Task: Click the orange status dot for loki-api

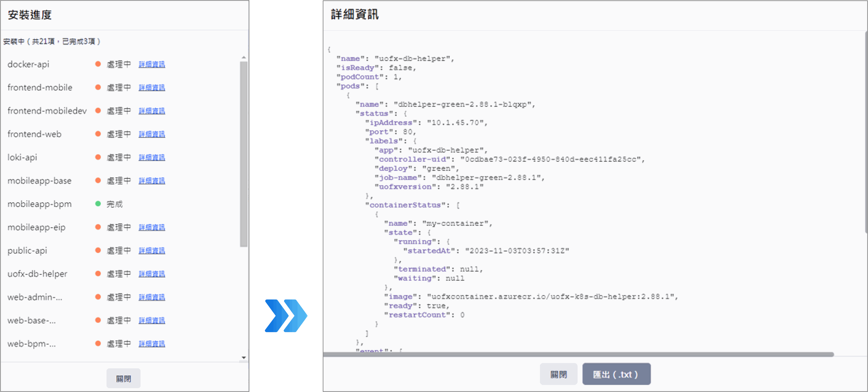Action: 98,157
